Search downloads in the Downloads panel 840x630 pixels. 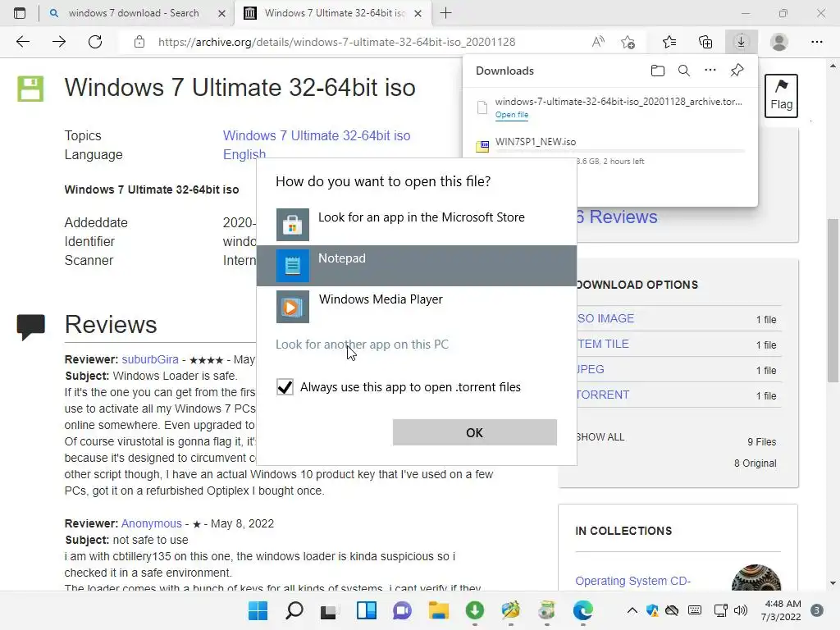point(683,71)
